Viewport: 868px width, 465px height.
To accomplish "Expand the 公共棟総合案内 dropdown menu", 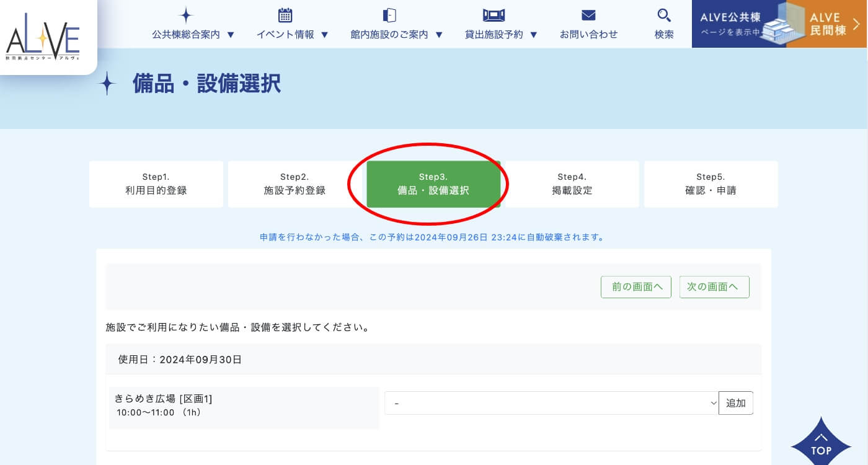I will click(x=193, y=35).
